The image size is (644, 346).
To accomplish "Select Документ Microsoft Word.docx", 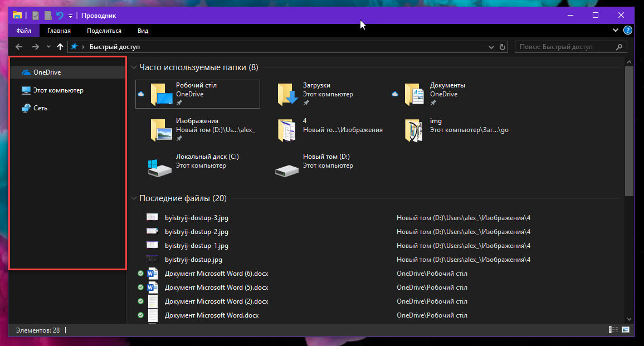I will pyautogui.click(x=212, y=315).
